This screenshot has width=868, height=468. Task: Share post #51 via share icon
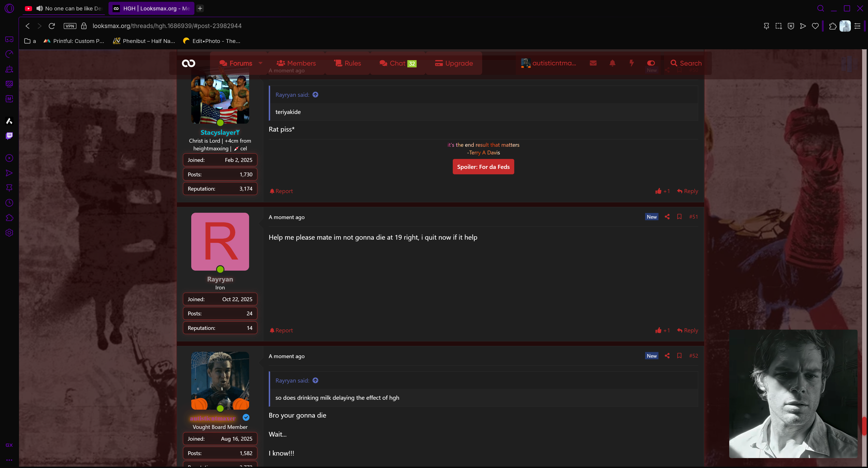(667, 217)
